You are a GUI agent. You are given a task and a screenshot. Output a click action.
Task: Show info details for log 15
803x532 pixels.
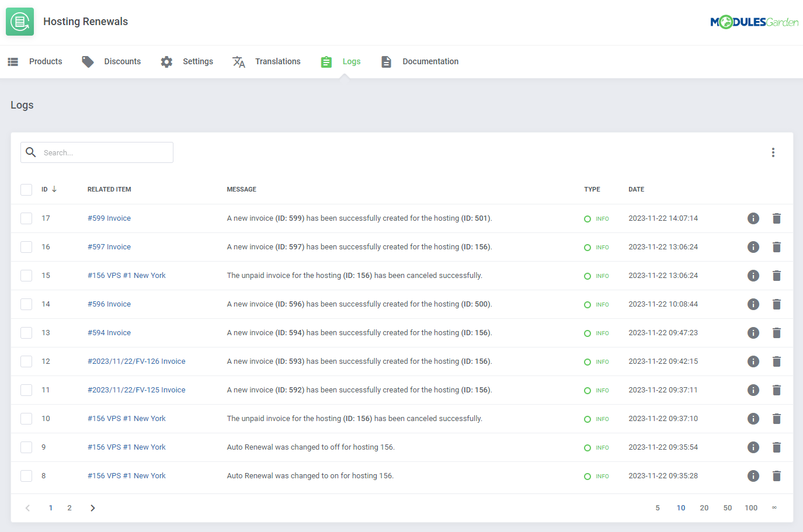click(753, 276)
